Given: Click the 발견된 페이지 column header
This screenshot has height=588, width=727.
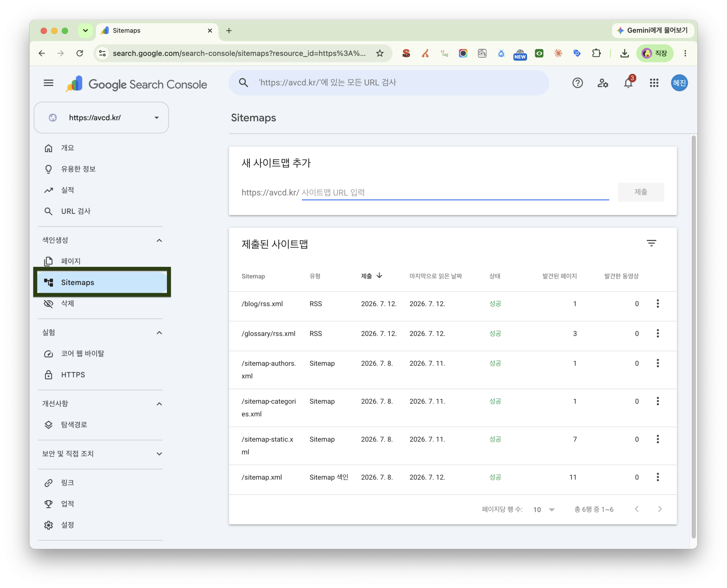Looking at the screenshot, I should [559, 276].
